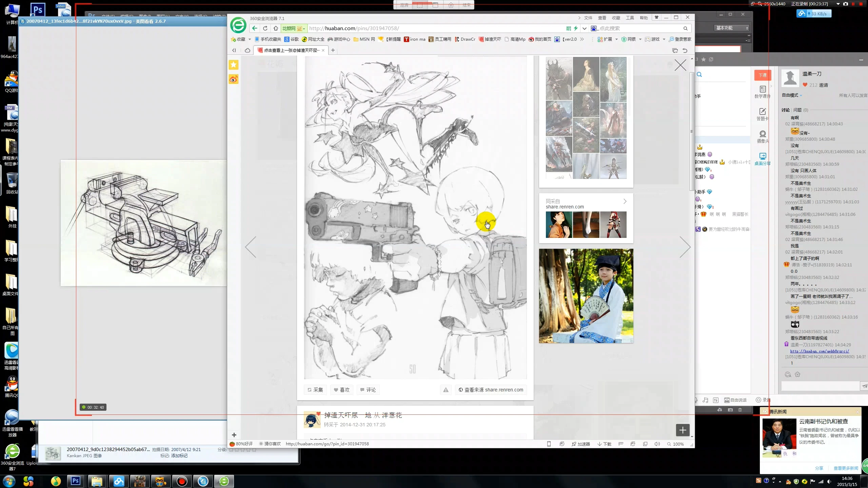Close the enlarged pin view with the X
This screenshot has height=488, width=868.
[680, 65]
